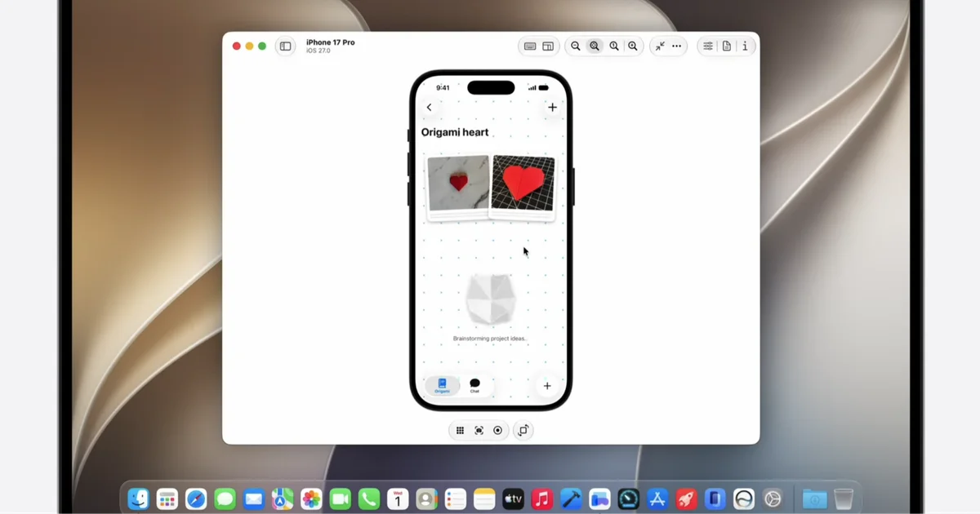The height and width of the screenshot is (514, 980).
Task: Open the three-dots more options menu
Action: [677, 47]
